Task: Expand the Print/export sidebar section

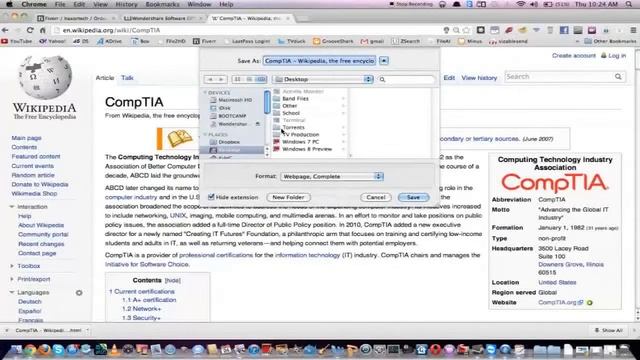Action: pos(12,279)
